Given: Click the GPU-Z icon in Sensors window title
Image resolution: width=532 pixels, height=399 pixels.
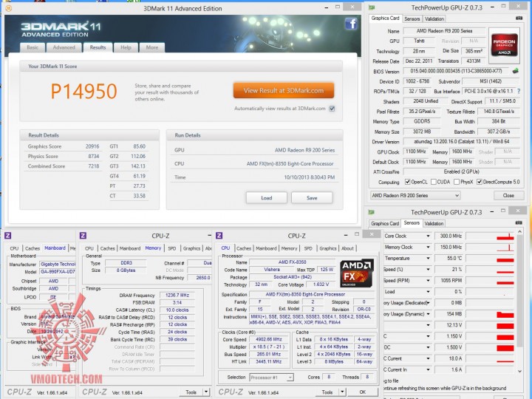Looking at the screenshot, I should pos(372,212).
